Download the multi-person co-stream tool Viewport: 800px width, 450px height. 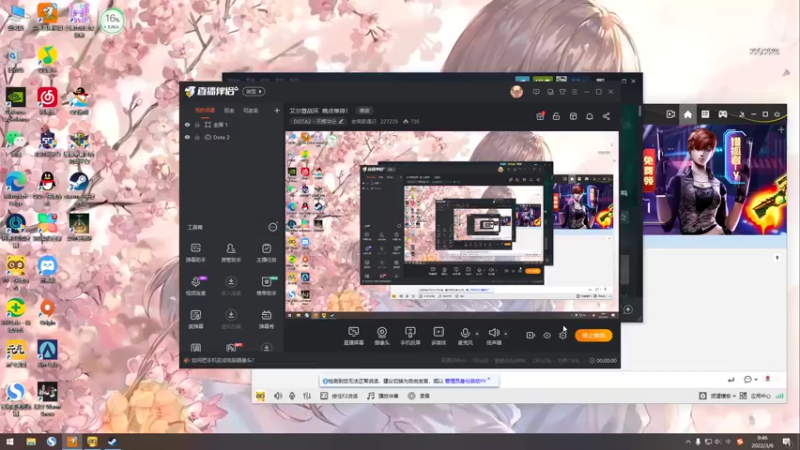[231, 286]
